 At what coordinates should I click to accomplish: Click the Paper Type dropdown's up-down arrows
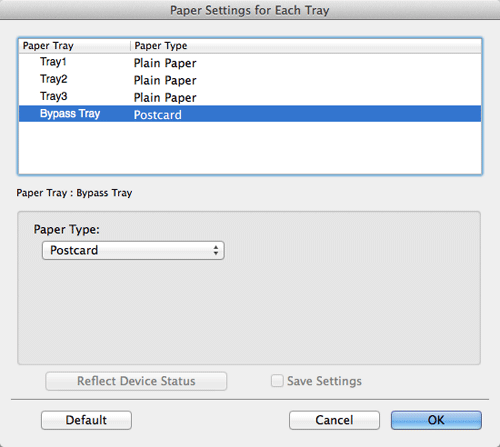tap(216, 250)
